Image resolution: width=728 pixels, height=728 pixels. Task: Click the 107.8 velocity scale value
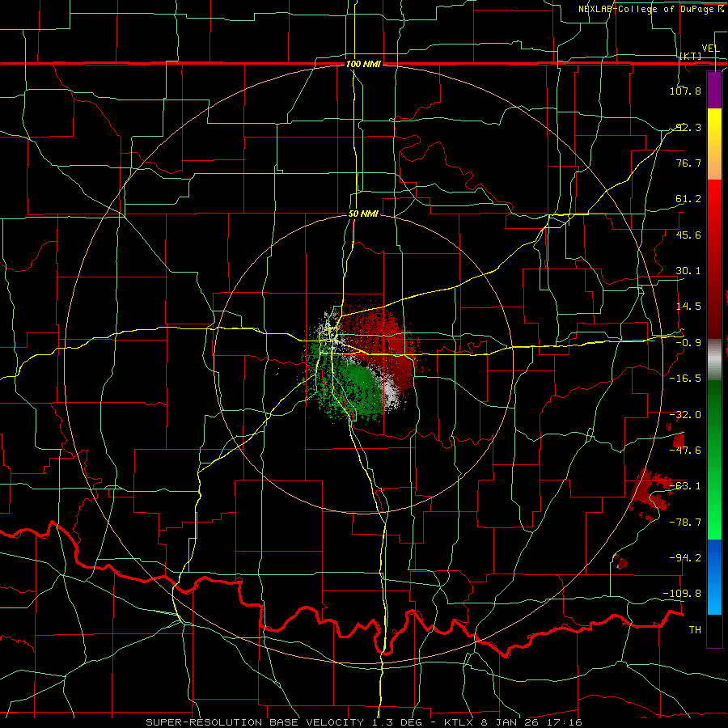[x=685, y=91]
